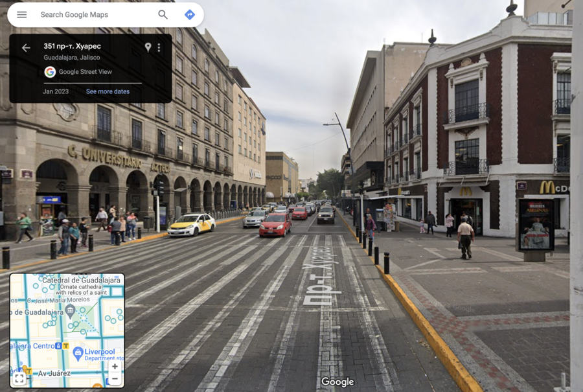The width and height of the screenshot is (583, 392).
Task: Click the Jan 2023 capture date
Action: pos(56,91)
